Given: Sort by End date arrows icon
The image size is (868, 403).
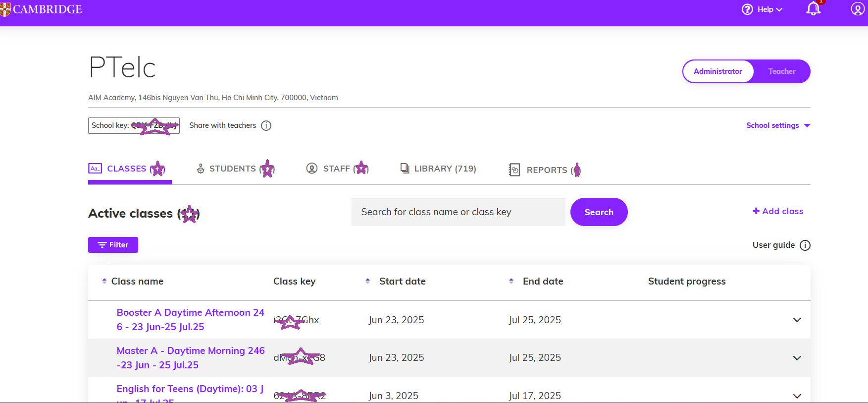Looking at the screenshot, I should (511, 281).
